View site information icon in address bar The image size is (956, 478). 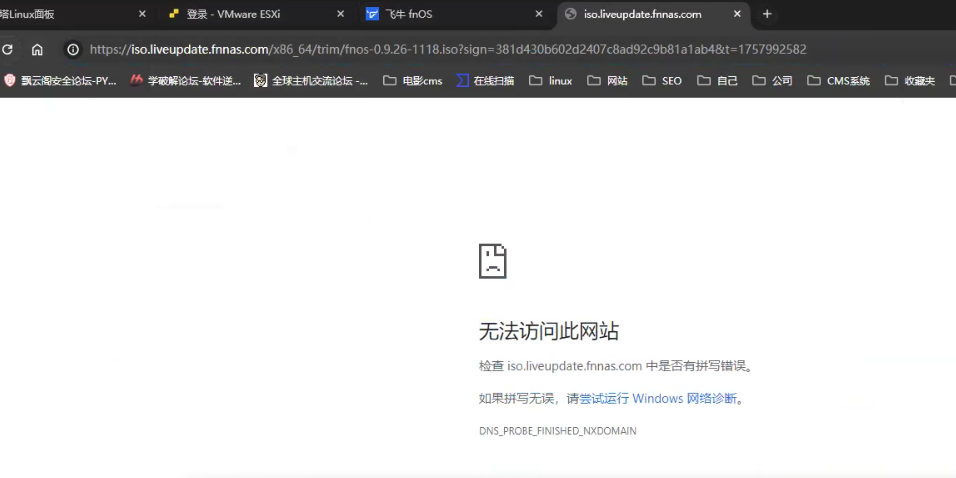pos(73,50)
